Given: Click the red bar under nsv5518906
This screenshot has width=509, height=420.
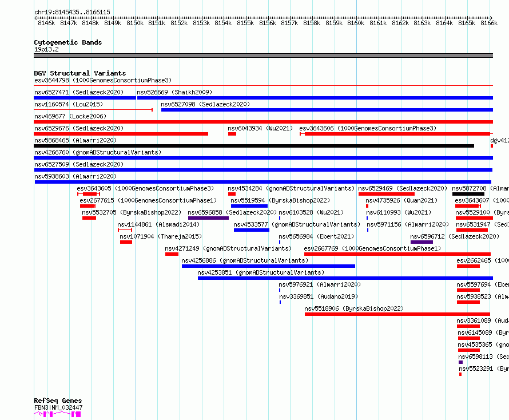Looking at the screenshot, I should [x=397, y=315].
